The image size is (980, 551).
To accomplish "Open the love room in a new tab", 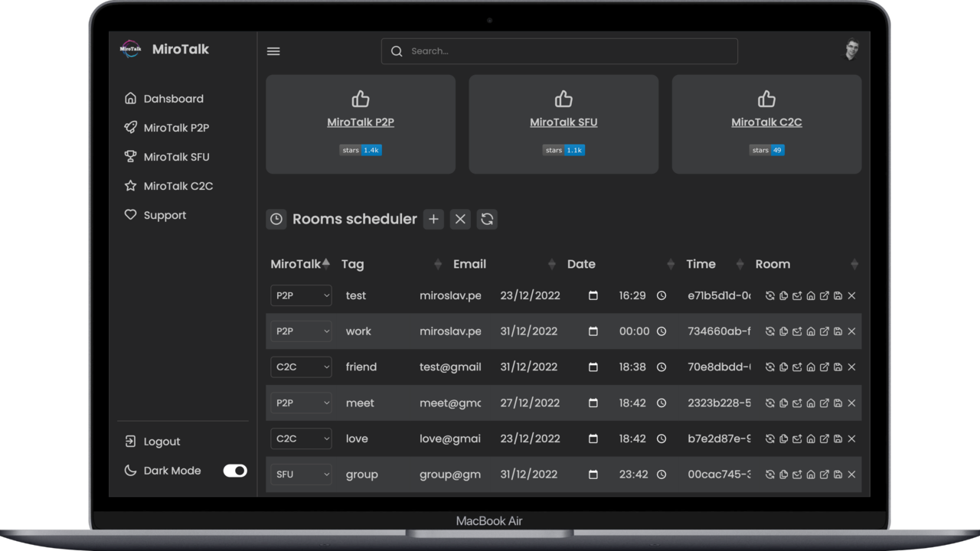I will pyautogui.click(x=824, y=439).
